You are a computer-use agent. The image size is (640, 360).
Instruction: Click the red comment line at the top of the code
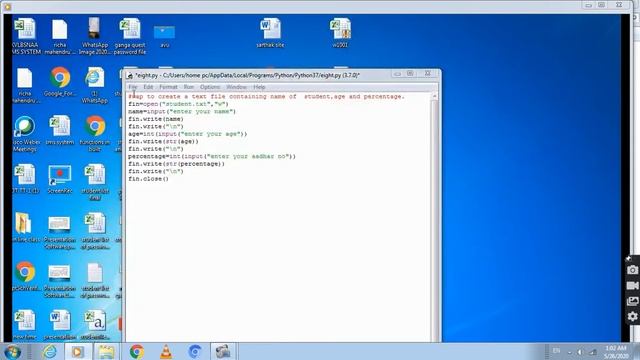266,97
